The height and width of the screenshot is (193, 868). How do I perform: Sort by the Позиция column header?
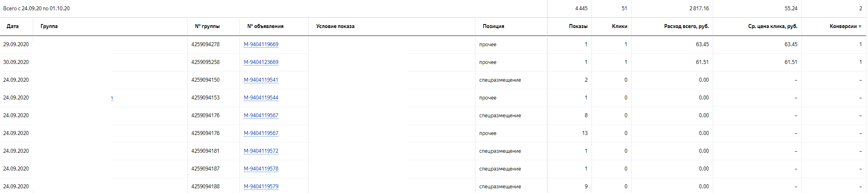coord(493,26)
